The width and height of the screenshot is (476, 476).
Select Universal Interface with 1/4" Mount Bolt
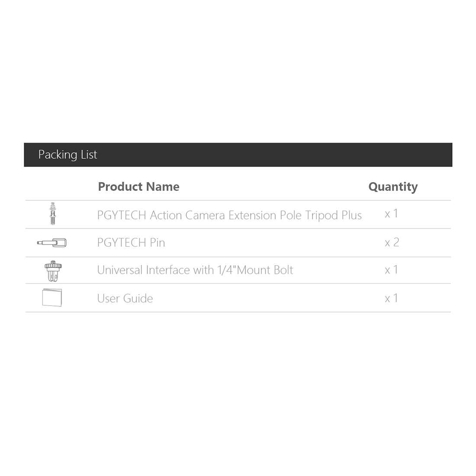click(x=195, y=270)
